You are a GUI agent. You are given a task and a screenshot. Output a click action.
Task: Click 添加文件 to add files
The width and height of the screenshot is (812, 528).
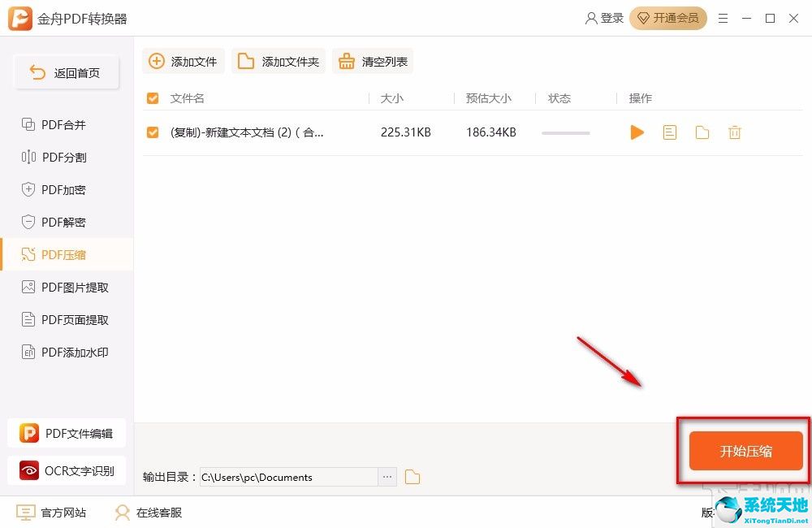tap(183, 60)
